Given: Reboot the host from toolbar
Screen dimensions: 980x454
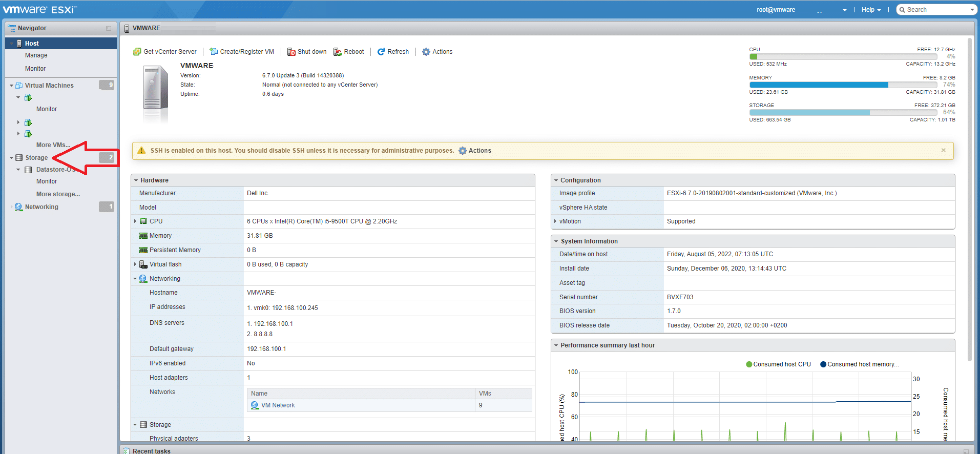Looking at the screenshot, I should 348,52.
